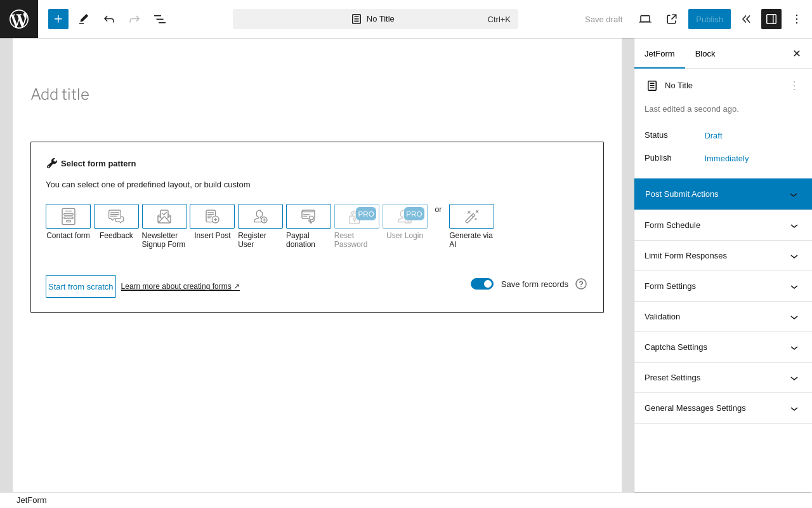Open Learn more about creating forms link
Image resolution: width=812 pixels, height=508 pixels.
[x=180, y=286]
